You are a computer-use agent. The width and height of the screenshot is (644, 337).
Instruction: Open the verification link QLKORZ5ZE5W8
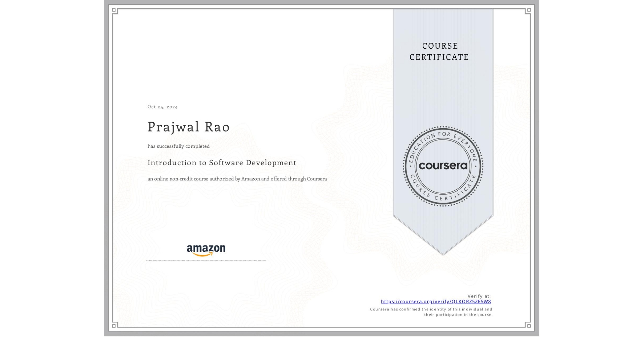point(436,301)
